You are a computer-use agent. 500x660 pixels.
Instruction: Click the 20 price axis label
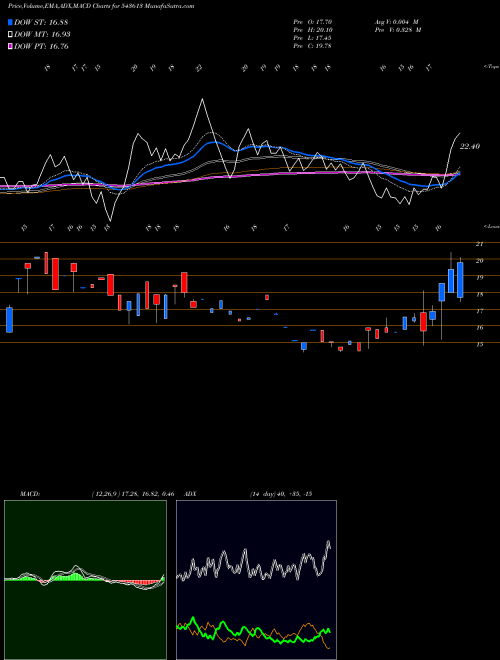(x=480, y=261)
